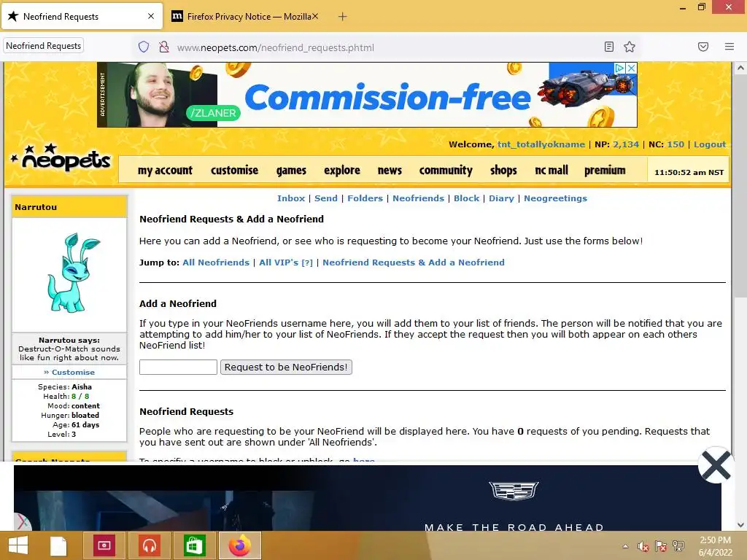Click the NeoFriend username input field
This screenshot has width=747, height=560.
pos(178,367)
